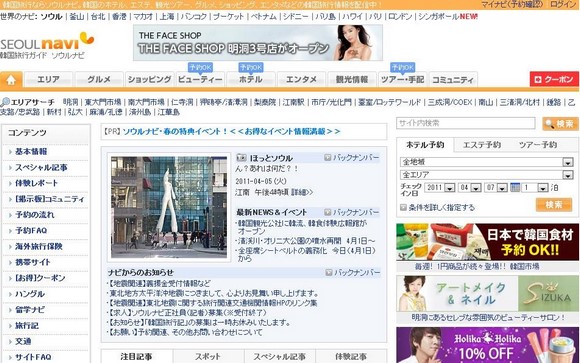Go to the orange home icon tab
Image resolution: width=580 pixels, height=363 pixels.
[11, 80]
